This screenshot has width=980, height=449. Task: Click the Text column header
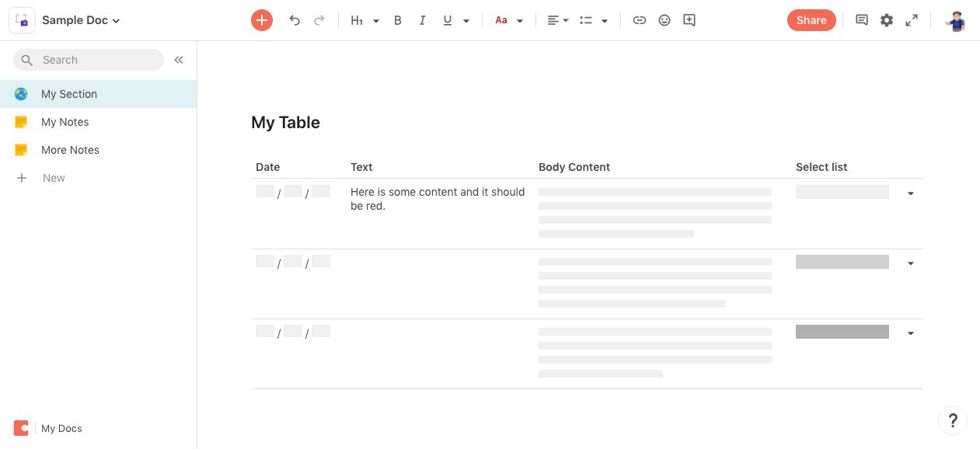(x=361, y=167)
